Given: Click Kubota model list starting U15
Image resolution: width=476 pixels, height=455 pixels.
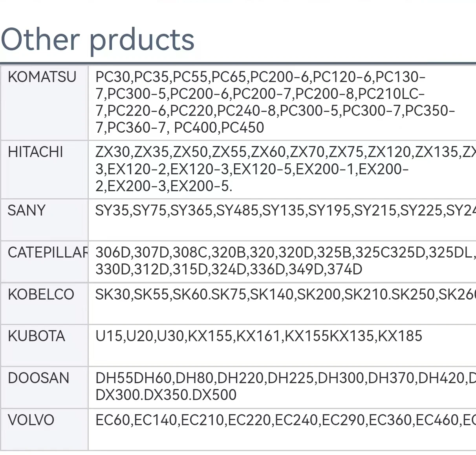Looking at the screenshot, I should [x=258, y=336].
